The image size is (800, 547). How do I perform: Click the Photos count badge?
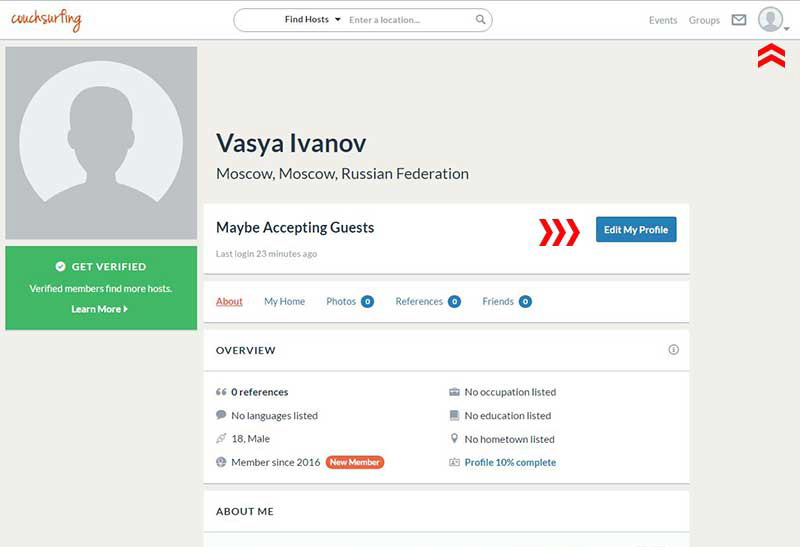367,302
